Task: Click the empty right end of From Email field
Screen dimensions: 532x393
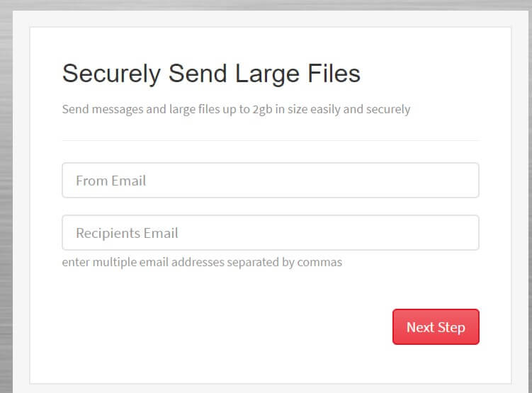Action: 424,181
